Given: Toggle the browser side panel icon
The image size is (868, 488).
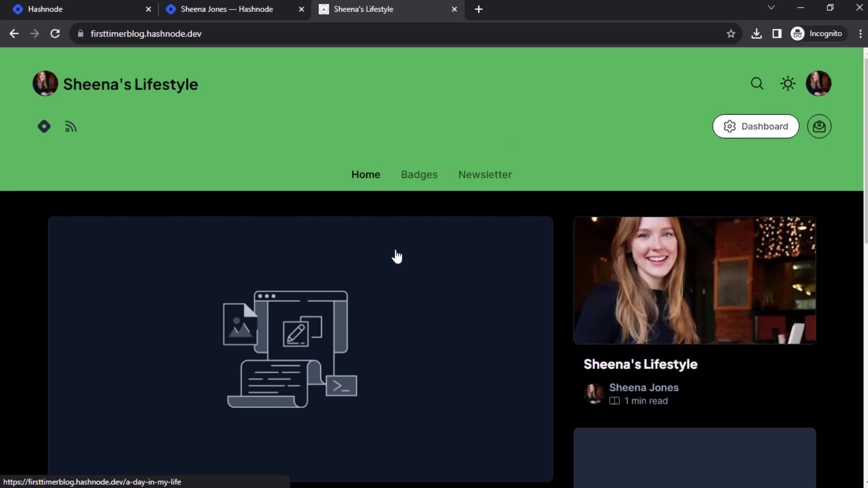Looking at the screenshot, I should [x=777, y=33].
